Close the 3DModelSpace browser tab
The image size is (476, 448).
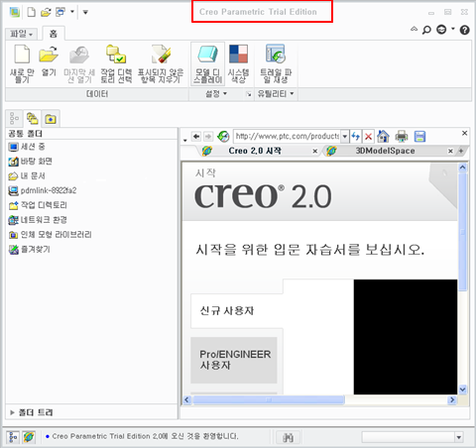(450, 151)
